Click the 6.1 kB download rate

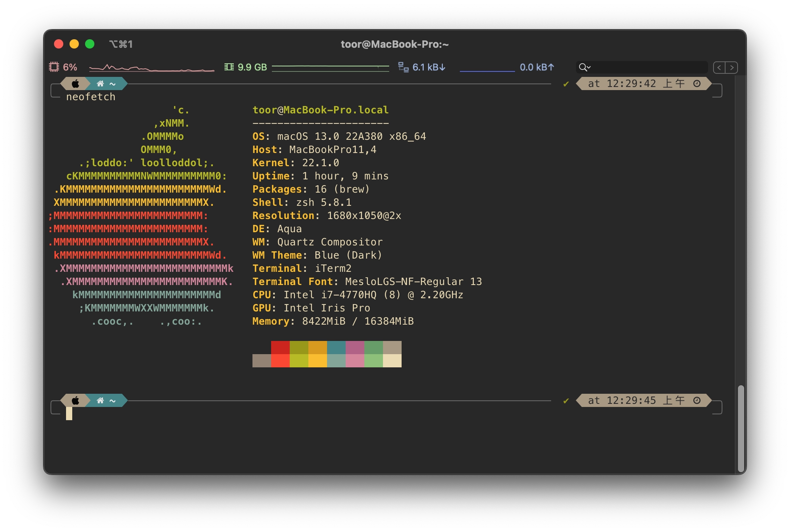pos(429,67)
